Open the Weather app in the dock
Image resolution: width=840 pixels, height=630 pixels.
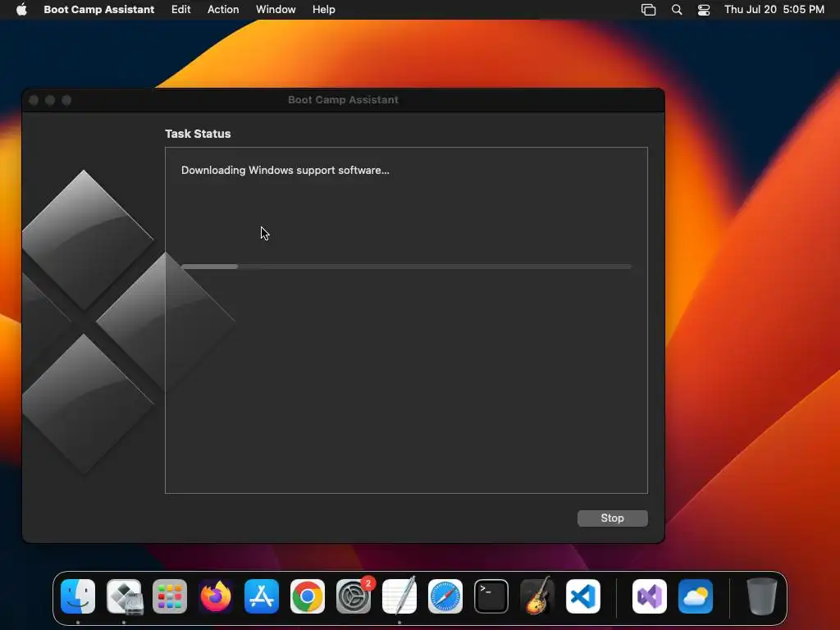click(696, 596)
